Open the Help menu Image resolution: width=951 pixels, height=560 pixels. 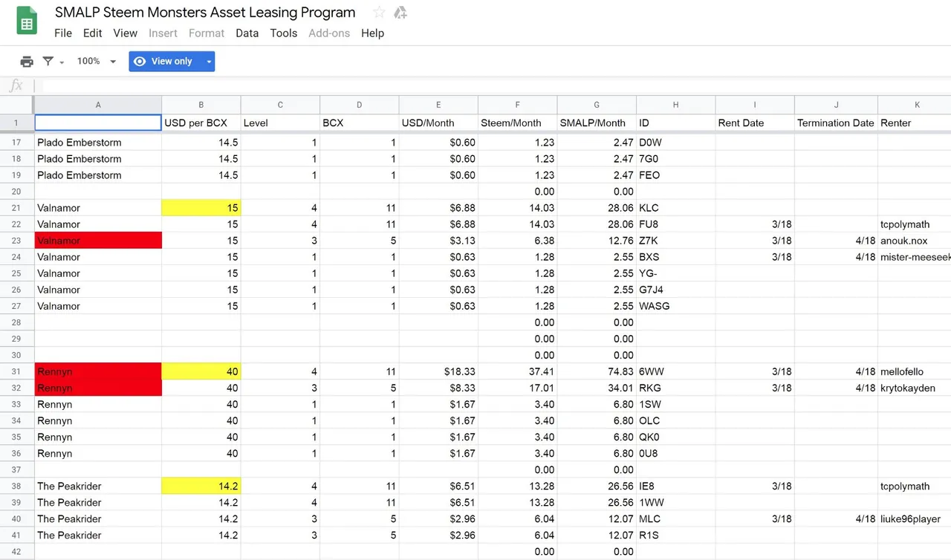372,33
